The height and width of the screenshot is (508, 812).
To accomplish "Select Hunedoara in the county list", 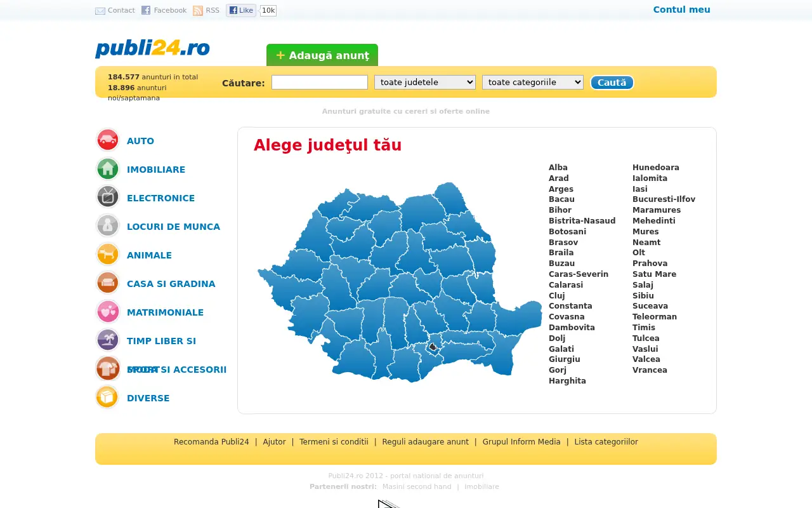I will (656, 168).
